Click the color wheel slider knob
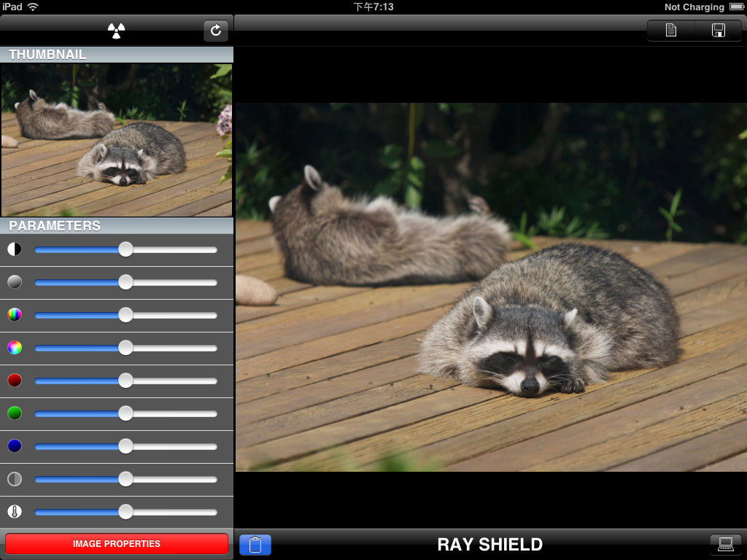This screenshot has height=560, width=747. (125, 348)
